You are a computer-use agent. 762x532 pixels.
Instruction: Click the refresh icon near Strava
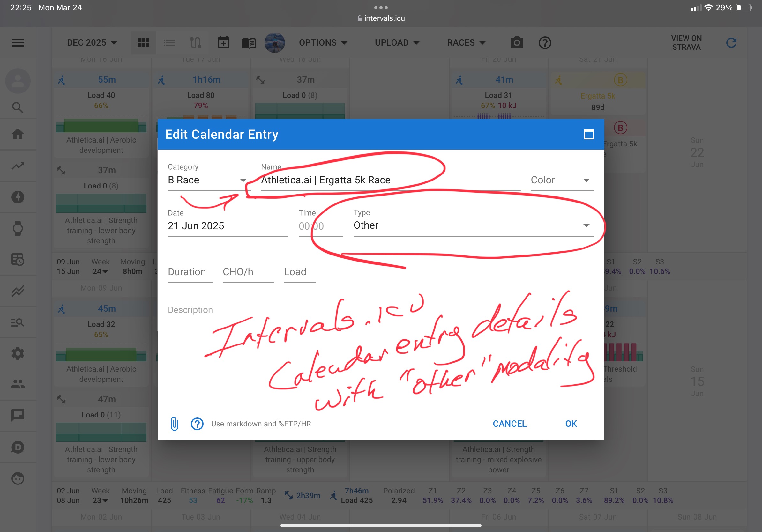pyautogui.click(x=731, y=42)
